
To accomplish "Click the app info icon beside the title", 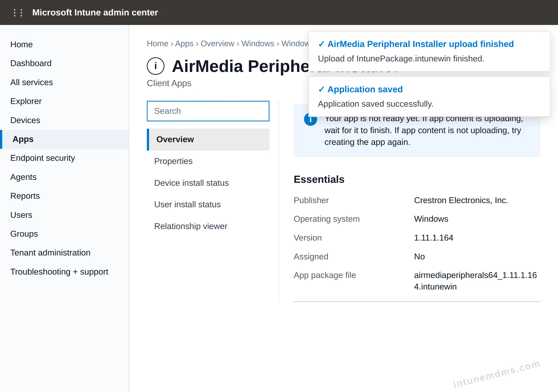I will 156,66.
